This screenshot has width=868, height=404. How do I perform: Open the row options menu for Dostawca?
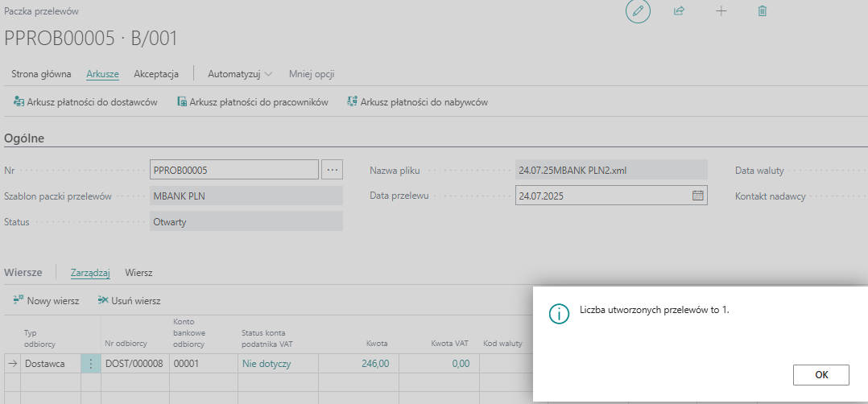[91, 364]
